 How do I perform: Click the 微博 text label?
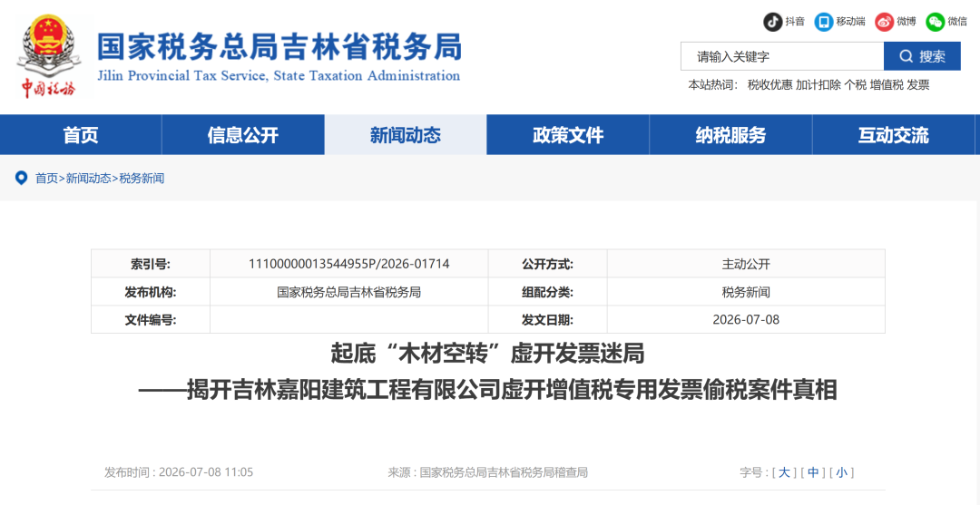pyautogui.click(x=906, y=22)
